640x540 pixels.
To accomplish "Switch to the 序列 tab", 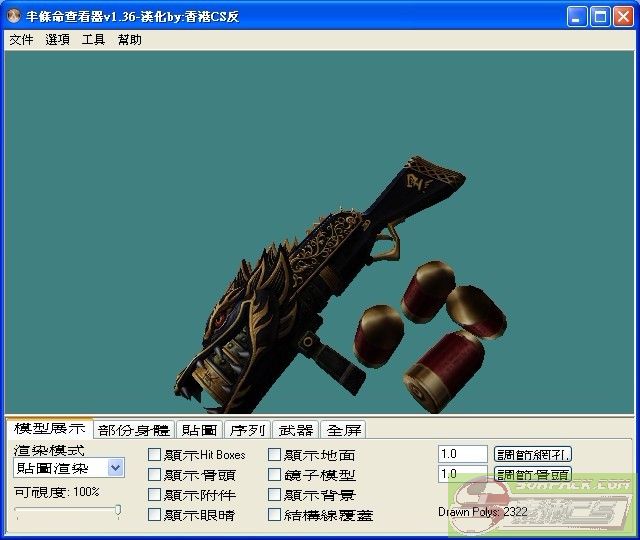I will (x=247, y=430).
